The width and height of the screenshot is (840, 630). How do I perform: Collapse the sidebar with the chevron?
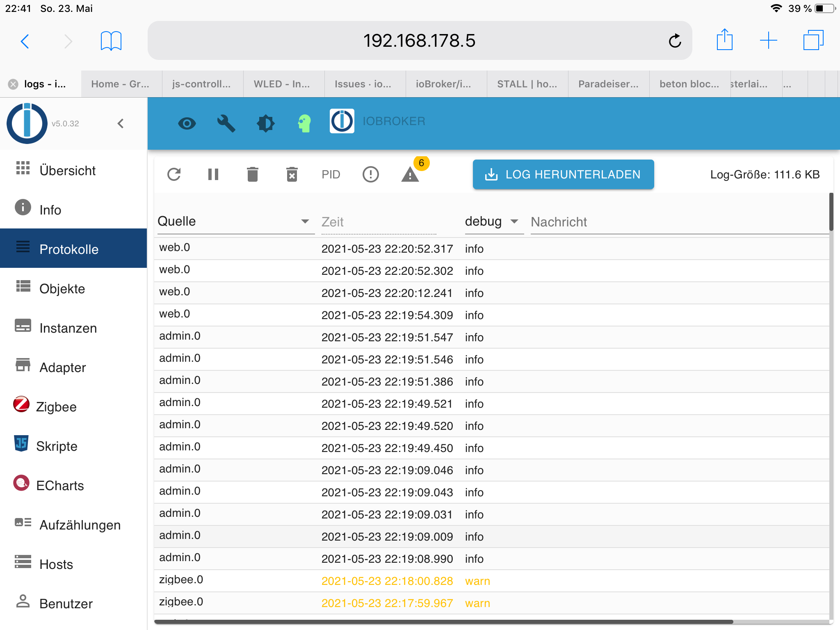(x=120, y=123)
